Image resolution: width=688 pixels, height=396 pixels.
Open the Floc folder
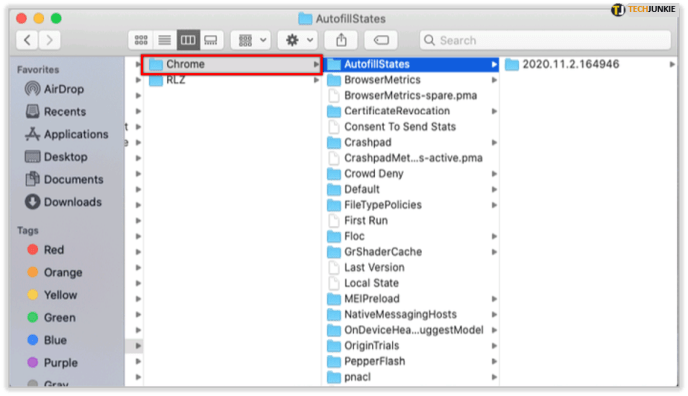(x=412, y=236)
